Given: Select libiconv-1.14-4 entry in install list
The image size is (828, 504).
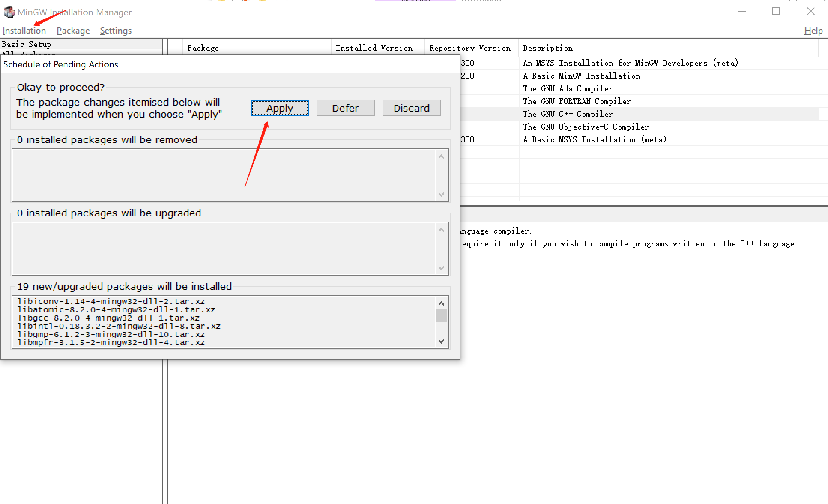Looking at the screenshot, I should [111, 301].
